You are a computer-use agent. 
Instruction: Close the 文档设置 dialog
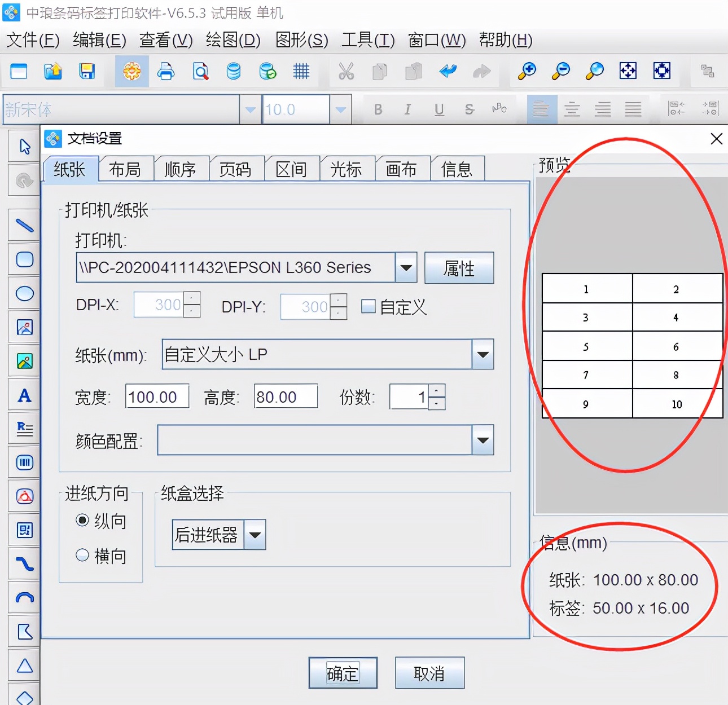716,139
